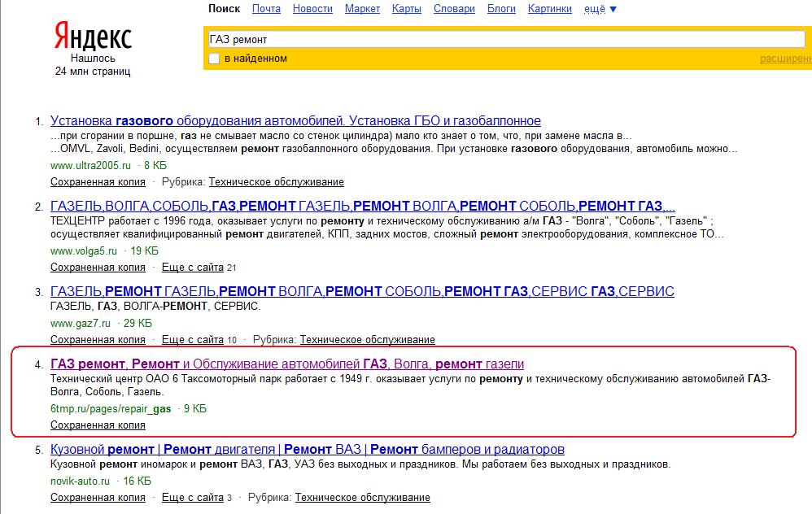This screenshot has width=812, height=514.
Task: Open Сохраненная копия for ultra2005.ru result
Action: (98, 182)
